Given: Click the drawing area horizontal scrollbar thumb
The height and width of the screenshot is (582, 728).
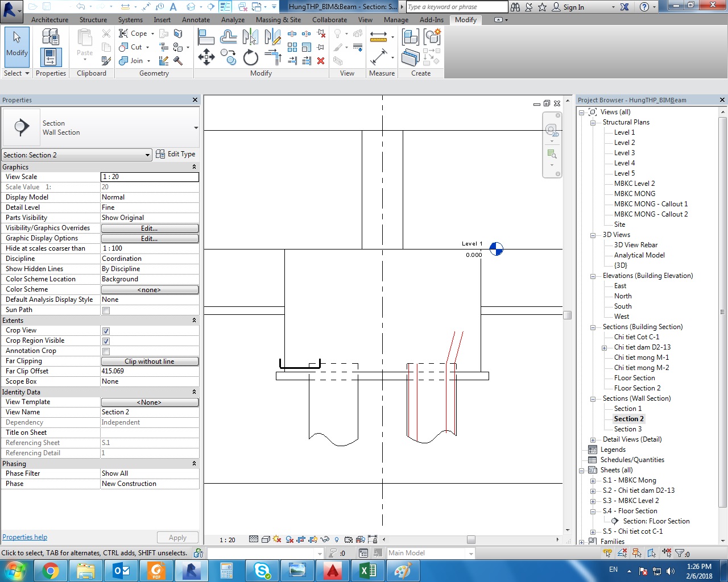Looking at the screenshot, I should click(x=471, y=540).
